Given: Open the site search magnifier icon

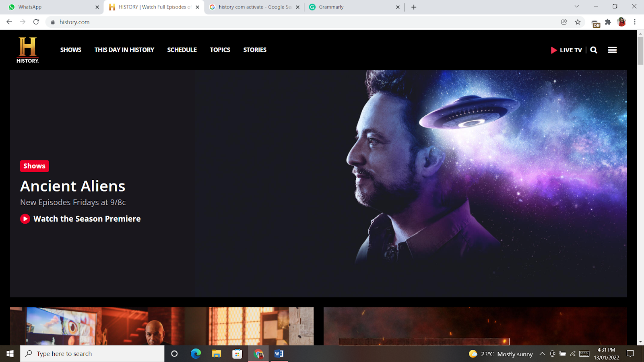Looking at the screenshot, I should click(594, 50).
